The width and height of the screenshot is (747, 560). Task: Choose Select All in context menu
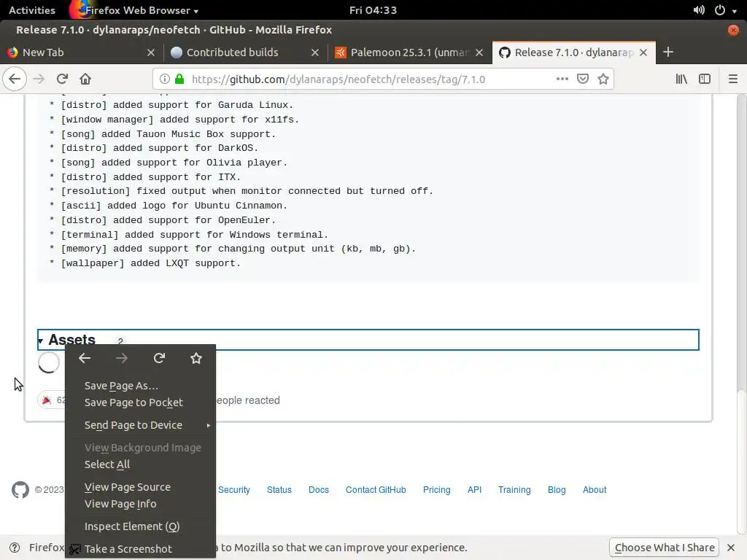pyautogui.click(x=141, y=464)
